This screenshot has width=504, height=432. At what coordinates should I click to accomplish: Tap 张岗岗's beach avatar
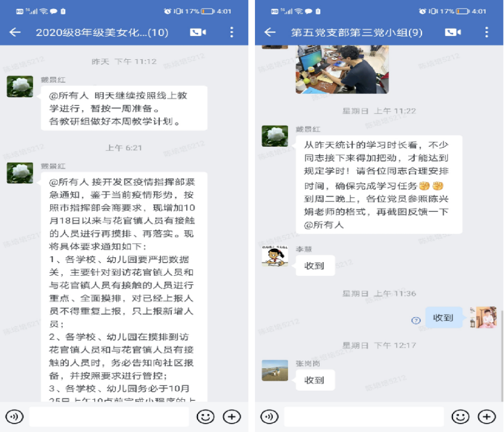(x=275, y=370)
